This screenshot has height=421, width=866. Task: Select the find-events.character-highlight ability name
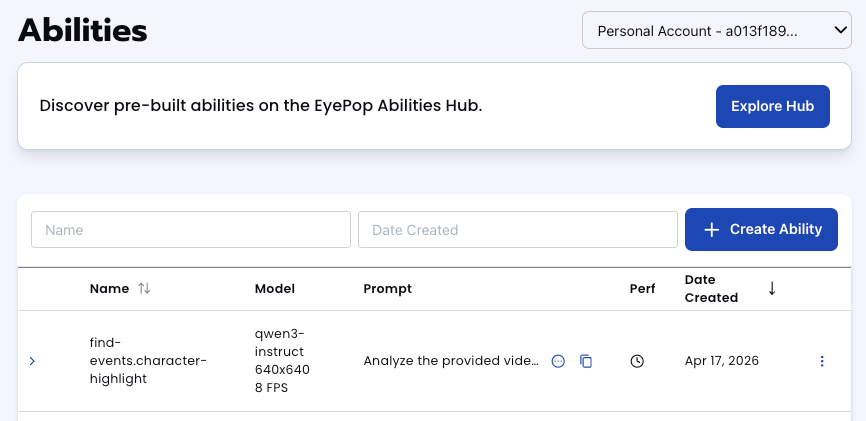(147, 361)
